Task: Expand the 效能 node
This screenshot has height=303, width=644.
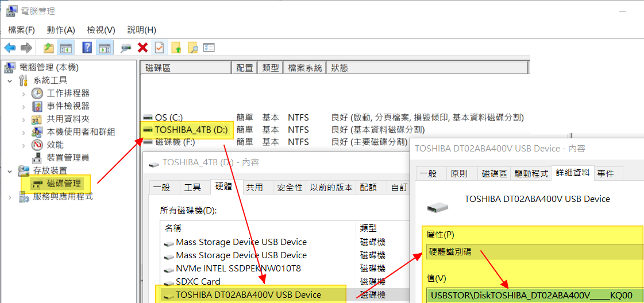Action: (x=24, y=145)
